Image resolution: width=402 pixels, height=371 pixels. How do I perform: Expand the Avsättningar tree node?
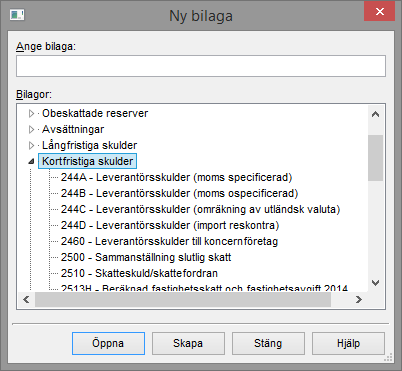(x=31, y=129)
